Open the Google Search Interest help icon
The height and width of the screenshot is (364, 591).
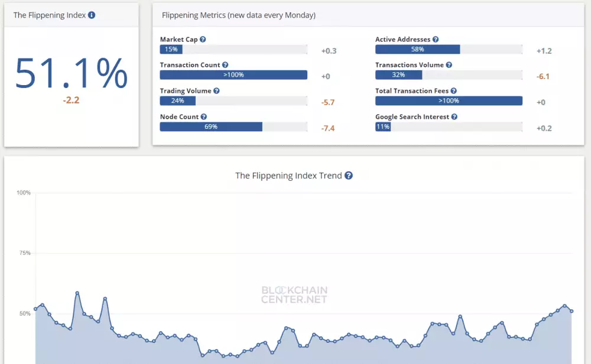click(453, 116)
